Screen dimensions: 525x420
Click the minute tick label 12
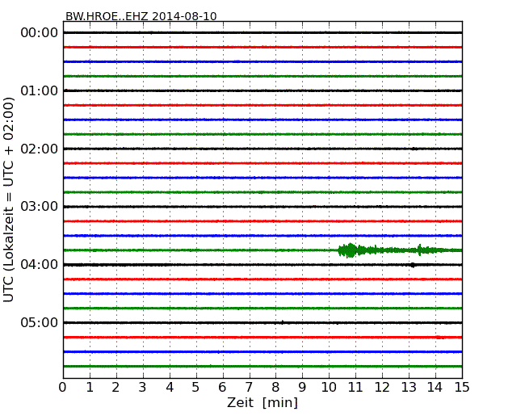tap(382, 388)
